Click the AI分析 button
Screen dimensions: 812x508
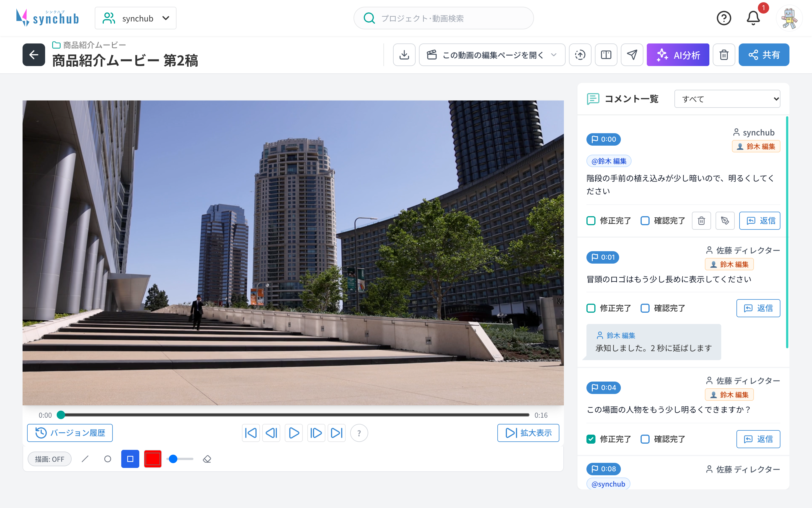pos(678,55)
